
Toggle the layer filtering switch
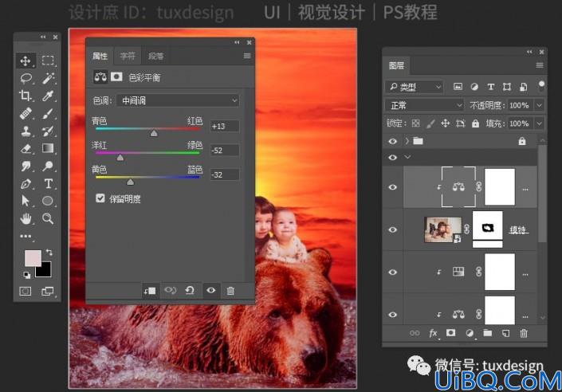click(541, 86)
